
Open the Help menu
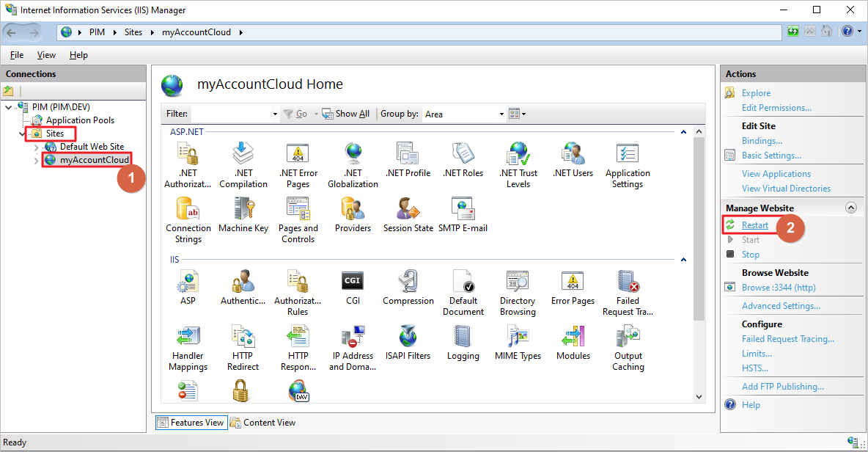point(78,55)
